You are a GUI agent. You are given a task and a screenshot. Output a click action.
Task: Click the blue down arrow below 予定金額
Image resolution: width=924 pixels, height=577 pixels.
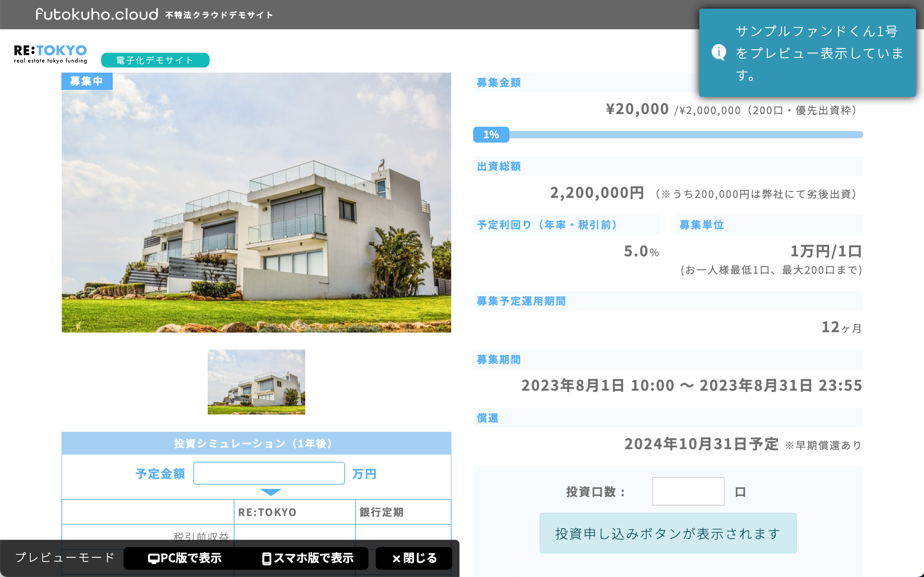[x=271, y=492]
